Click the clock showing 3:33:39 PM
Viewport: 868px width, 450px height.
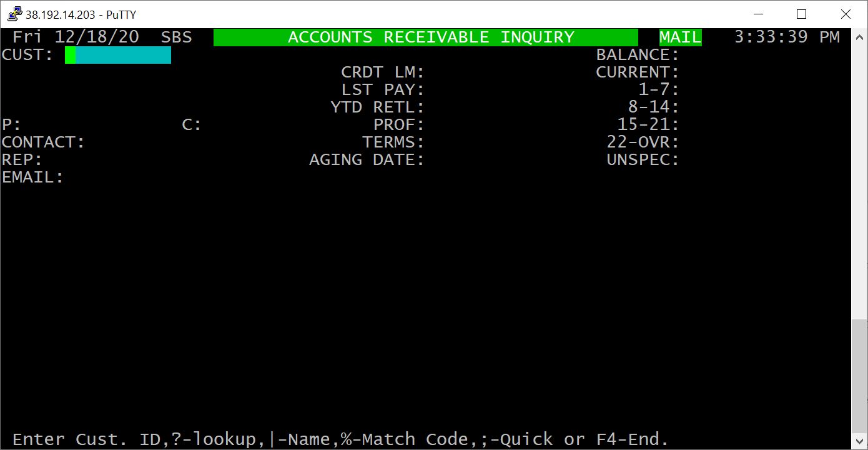tap(787, 37)
